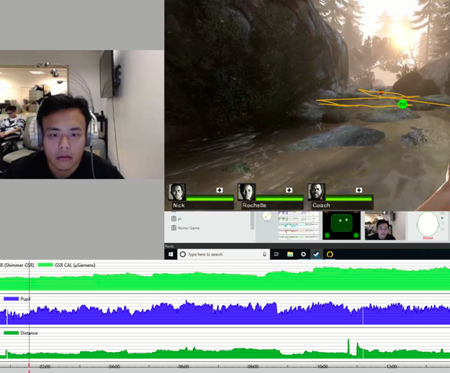Click the green gaze fixation marker

[402, 104]
